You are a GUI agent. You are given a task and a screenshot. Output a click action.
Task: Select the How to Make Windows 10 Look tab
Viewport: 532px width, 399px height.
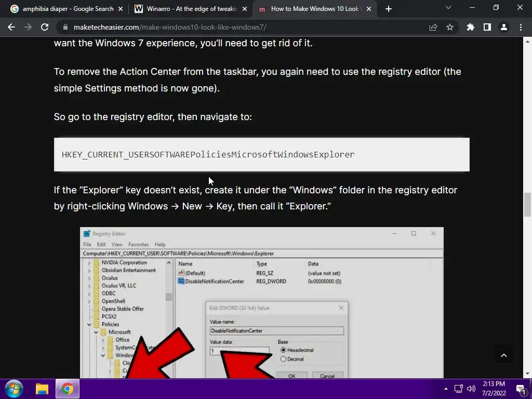[314, 9]
